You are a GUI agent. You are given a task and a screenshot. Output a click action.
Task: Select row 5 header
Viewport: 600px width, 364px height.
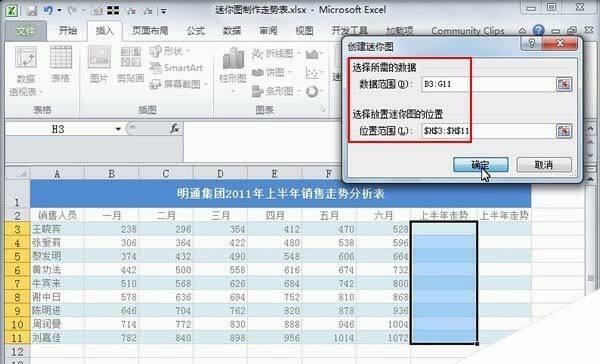[x=17, y=256]
